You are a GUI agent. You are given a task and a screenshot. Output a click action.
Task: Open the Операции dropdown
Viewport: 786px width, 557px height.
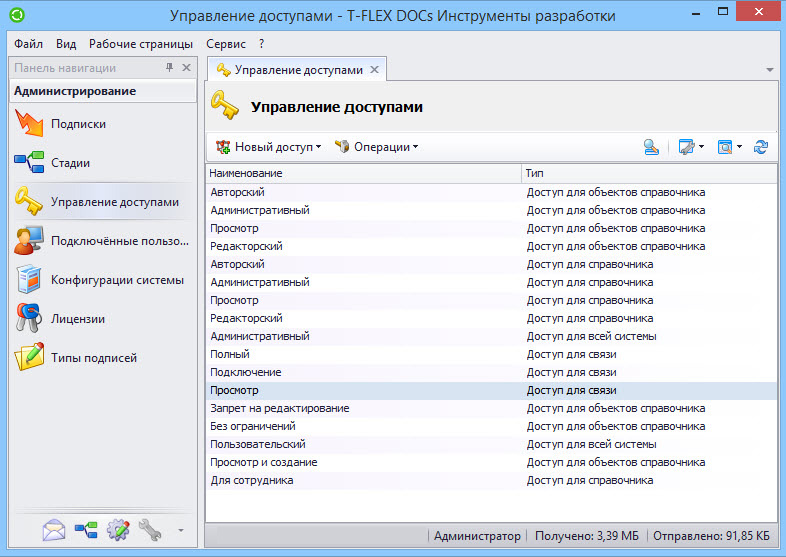[x=376, y=147]
